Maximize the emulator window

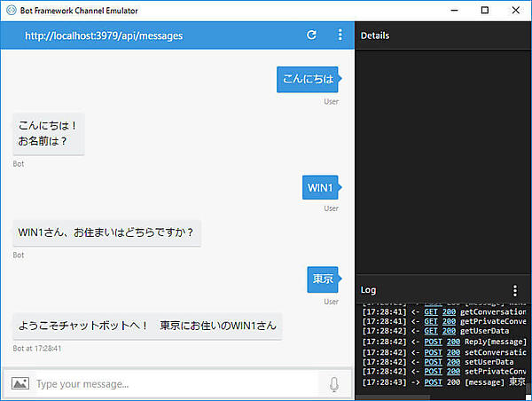tap(485, 10)
